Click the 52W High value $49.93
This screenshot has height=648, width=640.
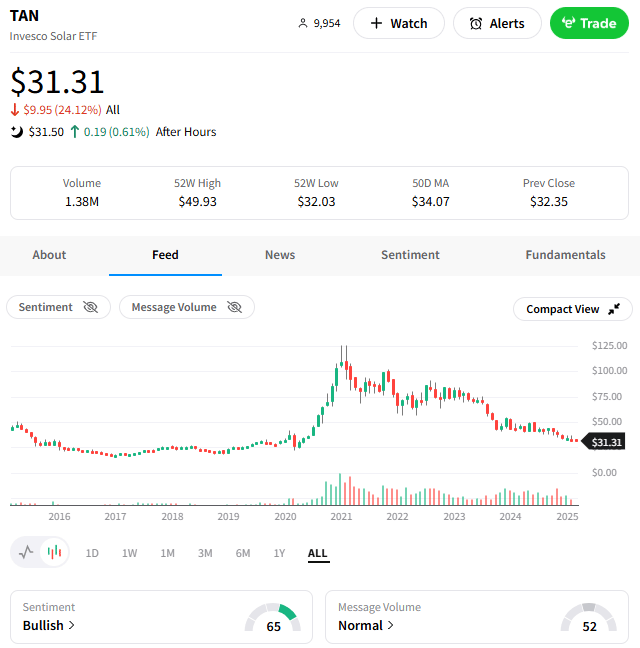click(x=197, y=202)
